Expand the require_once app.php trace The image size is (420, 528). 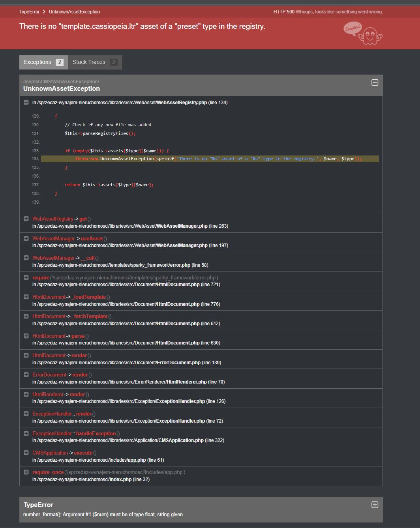26,472
